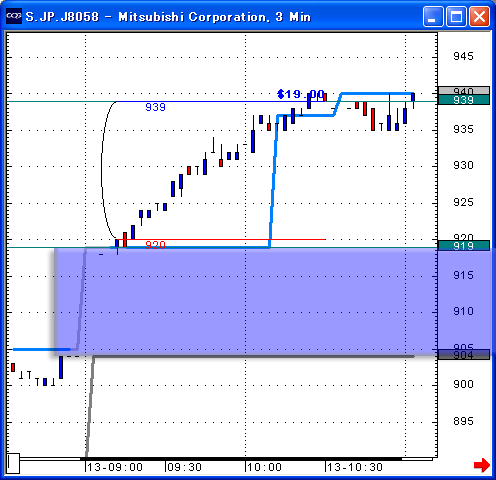Viewport: 496px width, 480px height.
Task: Select the blue 939 price line label
Action: click(155, 107)
